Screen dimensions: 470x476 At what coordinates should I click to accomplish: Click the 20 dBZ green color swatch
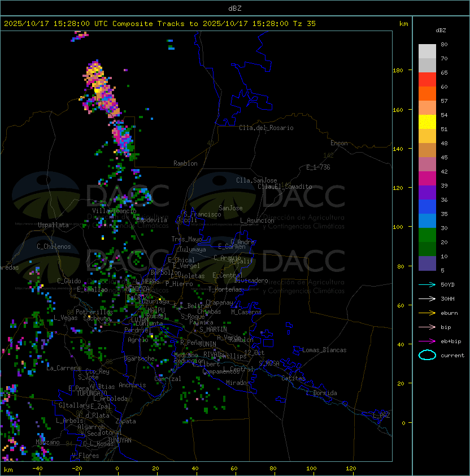point(427,249)
